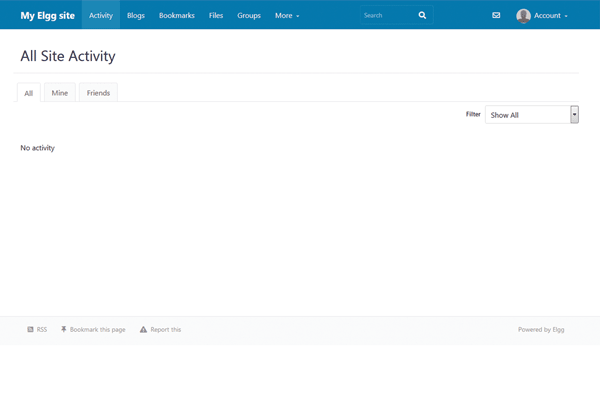Focus the Search input field
Image resolution: width=600 pixels, height=400 pixels.
click(386, 16)
